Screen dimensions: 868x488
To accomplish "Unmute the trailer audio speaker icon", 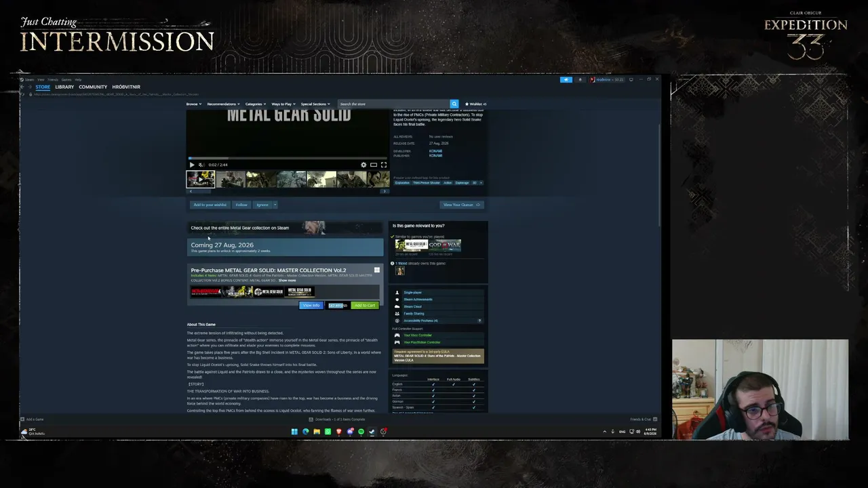I will coord(201,165).
